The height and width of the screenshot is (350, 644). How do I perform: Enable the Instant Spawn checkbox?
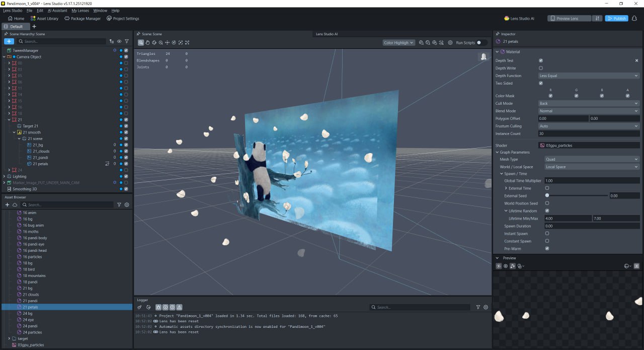(x=547, y=234)
